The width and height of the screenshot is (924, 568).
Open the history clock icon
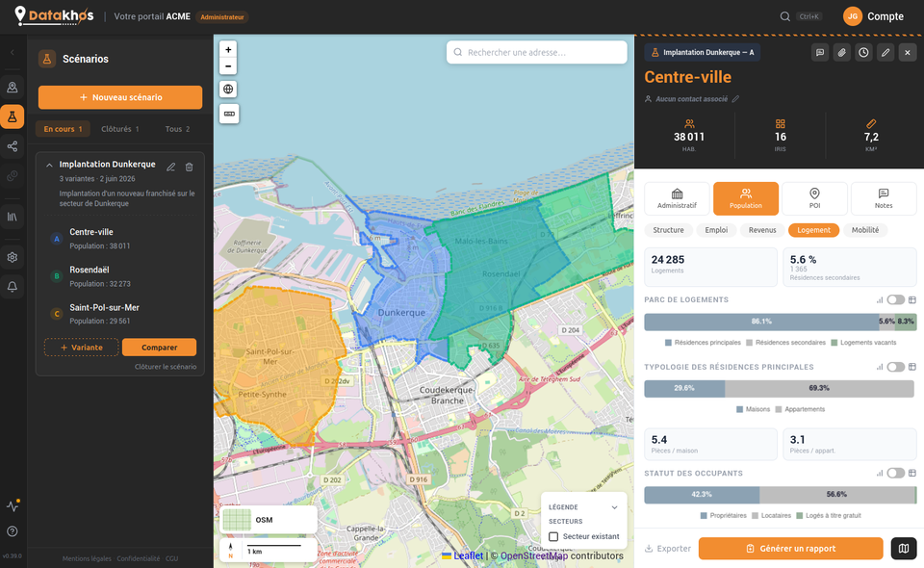863,52
